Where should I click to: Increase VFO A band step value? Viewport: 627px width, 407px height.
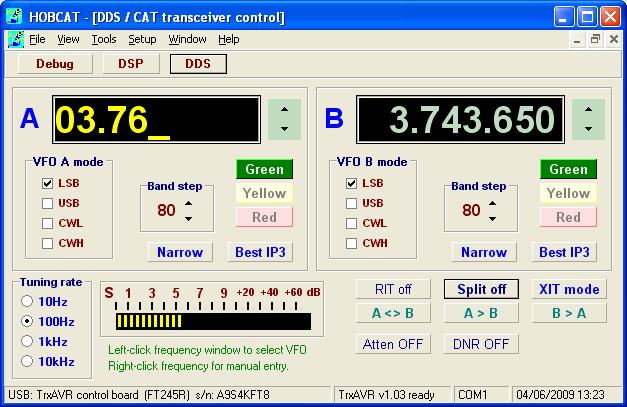(x=188, y=203)
